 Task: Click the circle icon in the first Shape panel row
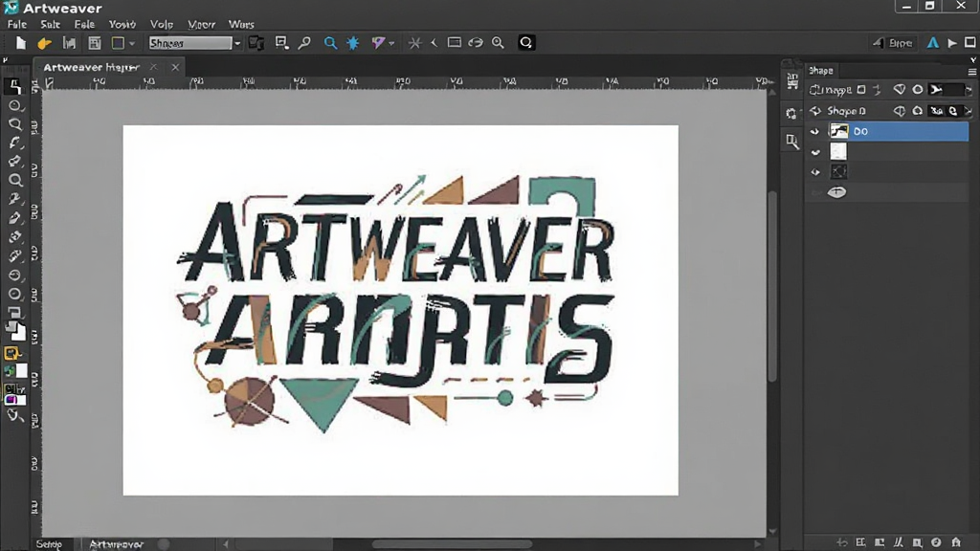coord(918,90)
